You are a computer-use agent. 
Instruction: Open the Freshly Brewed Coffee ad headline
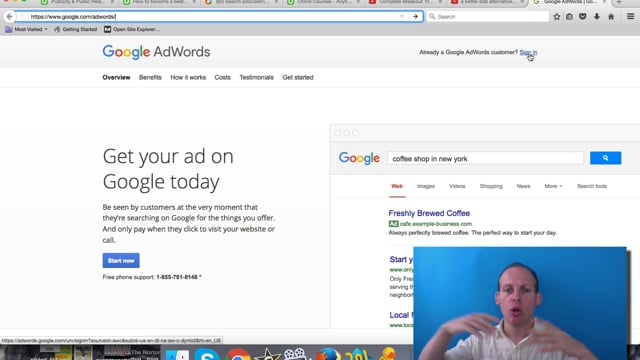[429, 213]
